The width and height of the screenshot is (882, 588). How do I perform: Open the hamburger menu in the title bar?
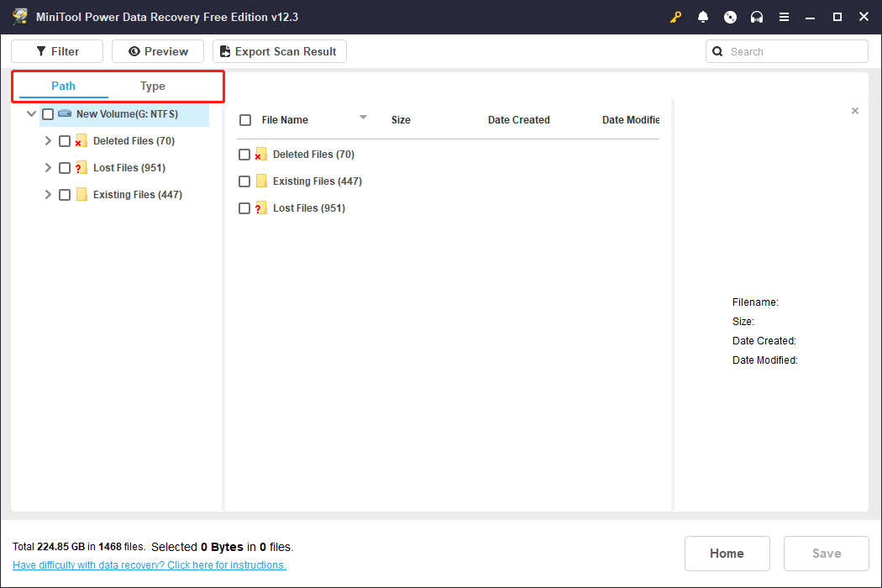click(784, 17)
